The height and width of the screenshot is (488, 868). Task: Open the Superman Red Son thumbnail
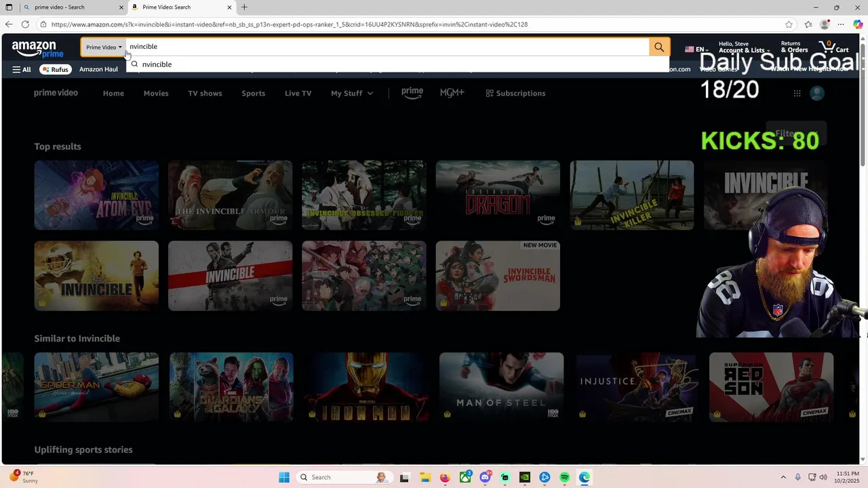click(771, 387)
